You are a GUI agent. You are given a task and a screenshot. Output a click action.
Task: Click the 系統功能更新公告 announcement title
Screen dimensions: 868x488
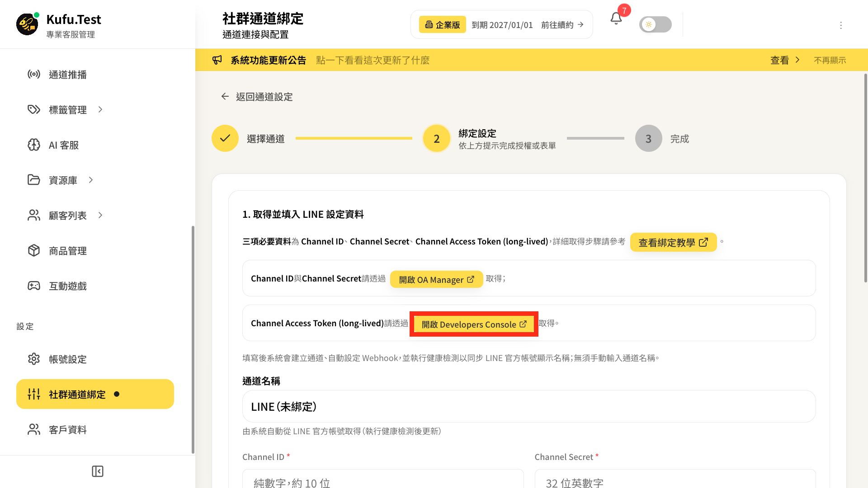269,60
